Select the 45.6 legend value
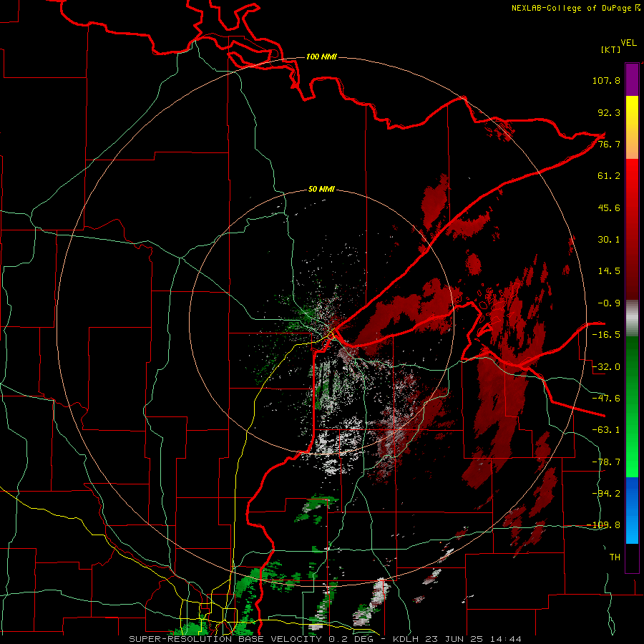This screenshot has height=644, width=644. coord(609,208)
